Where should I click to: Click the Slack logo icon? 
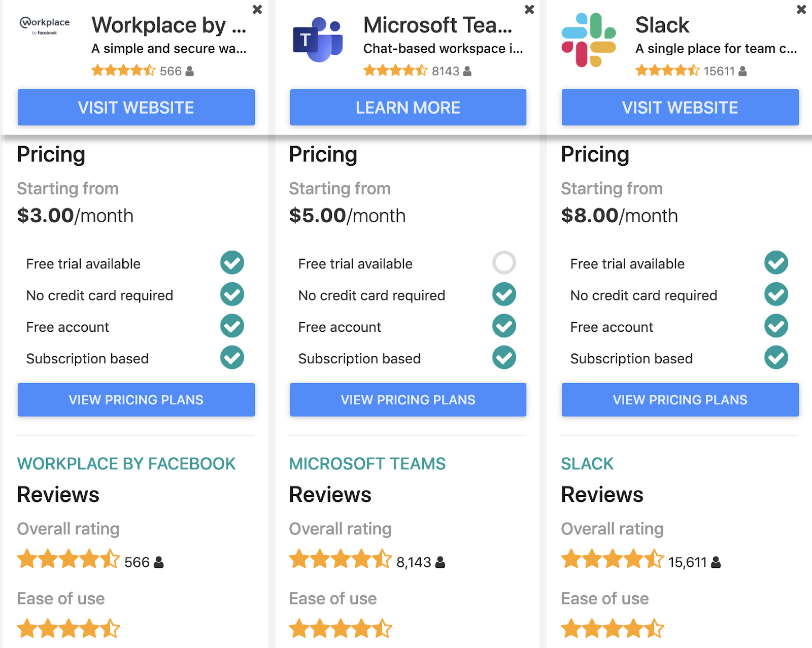[x=589, y=40]
